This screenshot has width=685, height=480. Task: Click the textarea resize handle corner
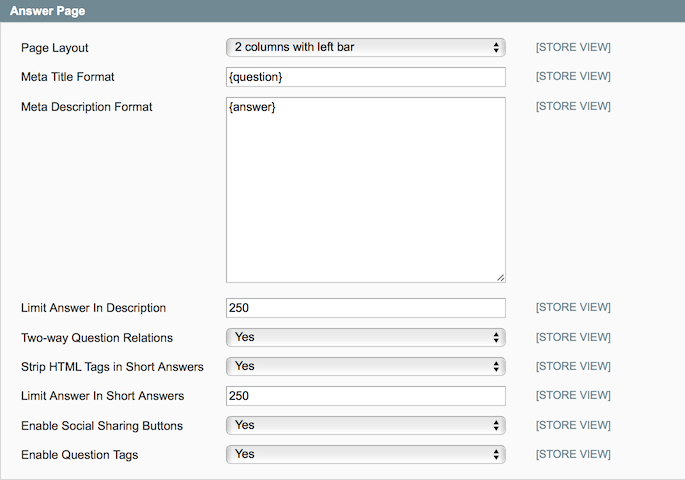[x=500, y=277]
